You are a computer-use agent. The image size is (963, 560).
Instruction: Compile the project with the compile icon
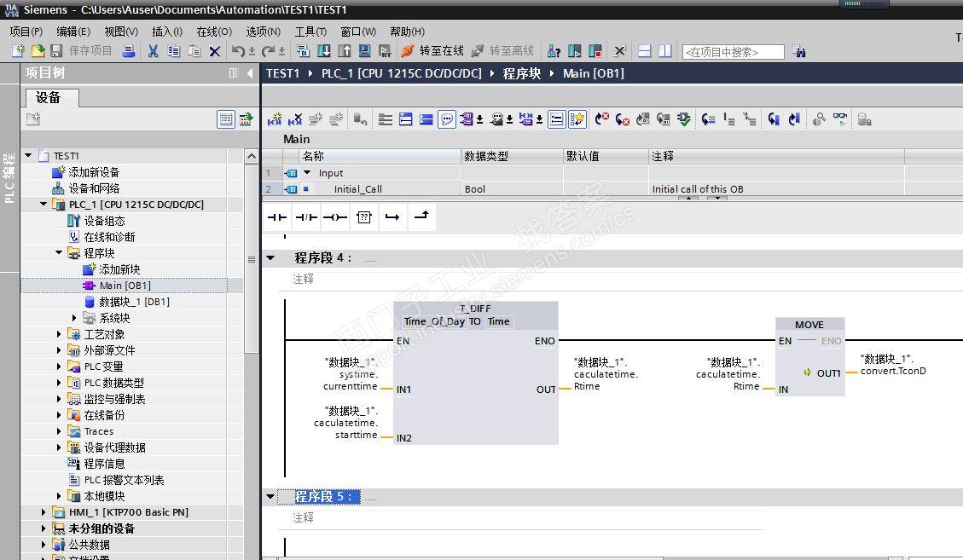pyautogui.click(x=303, y=51)
